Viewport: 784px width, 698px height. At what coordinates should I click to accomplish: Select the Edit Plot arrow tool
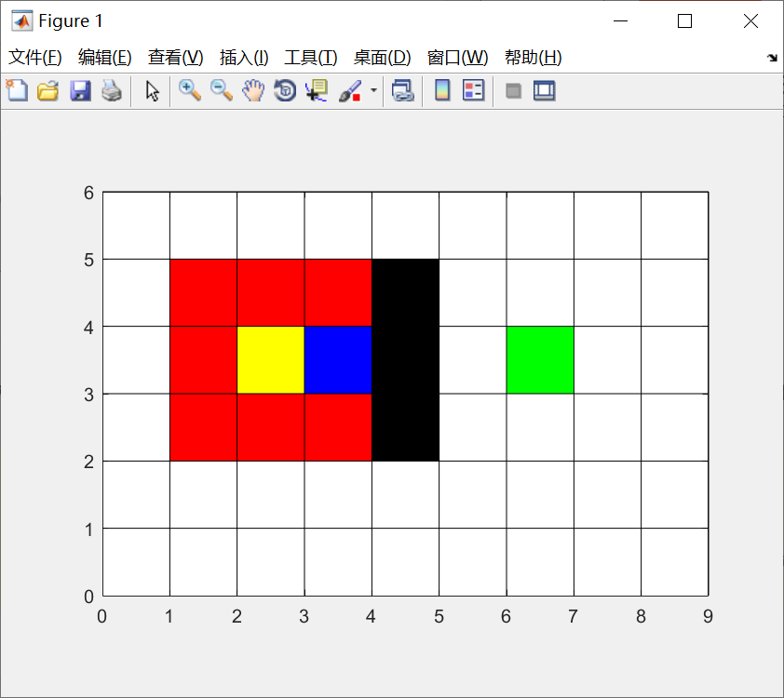pyautogui.click(x=152, y=91)
